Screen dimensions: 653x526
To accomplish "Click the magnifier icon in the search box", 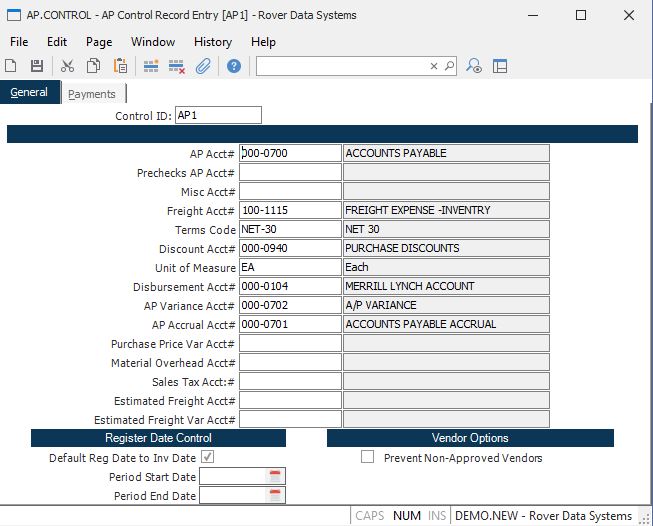I will 449,66.
